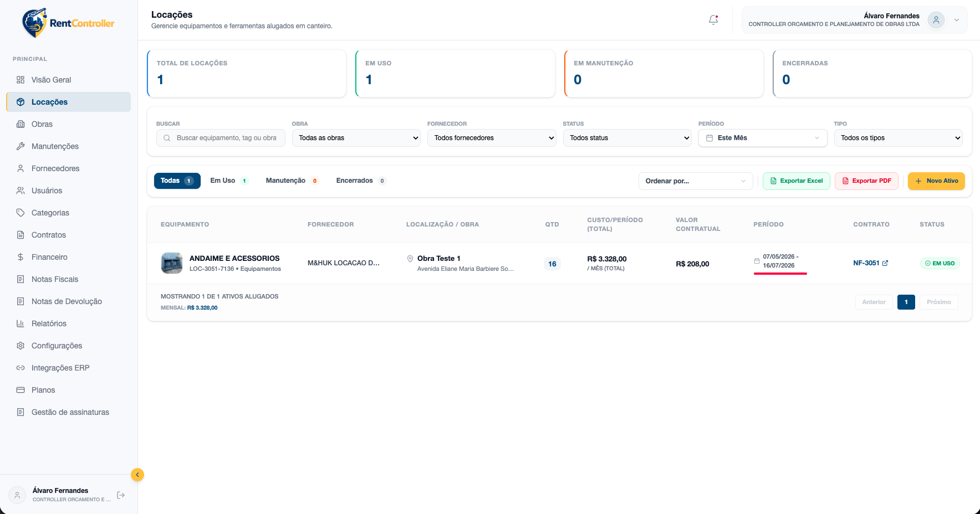Open the notifications bell icon

tap(713, 20)
